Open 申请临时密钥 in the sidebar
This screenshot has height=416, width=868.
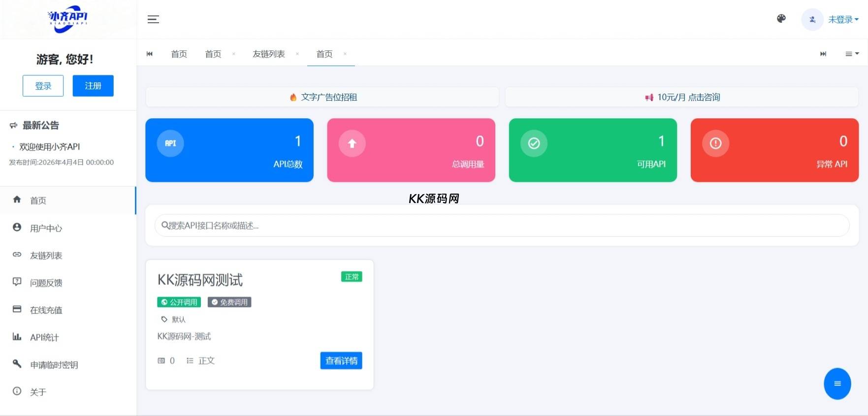68,365
